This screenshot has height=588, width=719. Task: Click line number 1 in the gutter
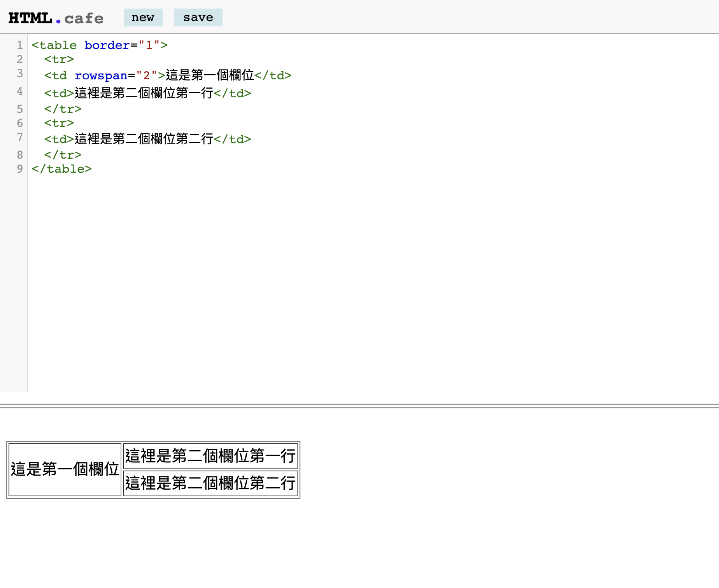(x=20, y=45)
